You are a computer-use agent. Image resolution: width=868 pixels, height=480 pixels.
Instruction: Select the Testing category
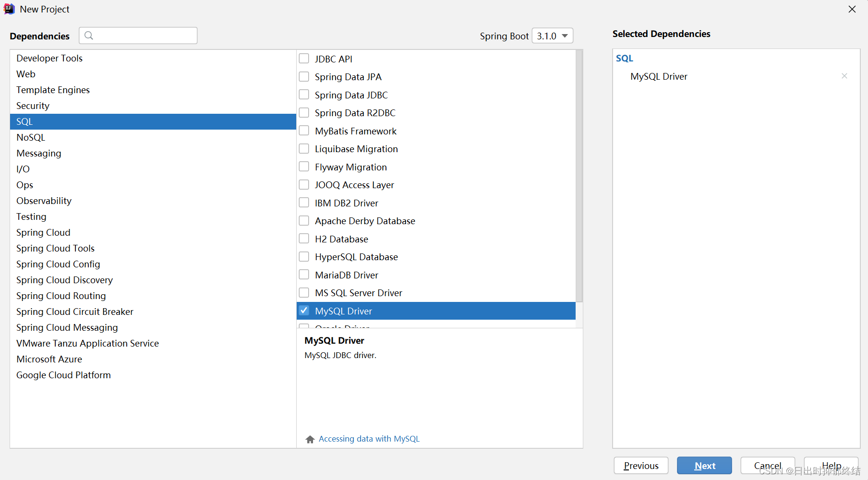(153, 216)
